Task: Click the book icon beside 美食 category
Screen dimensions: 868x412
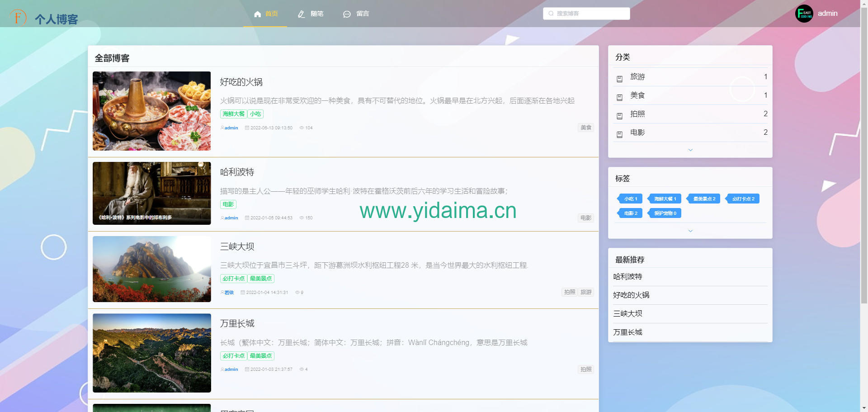Action: (619, 97)
